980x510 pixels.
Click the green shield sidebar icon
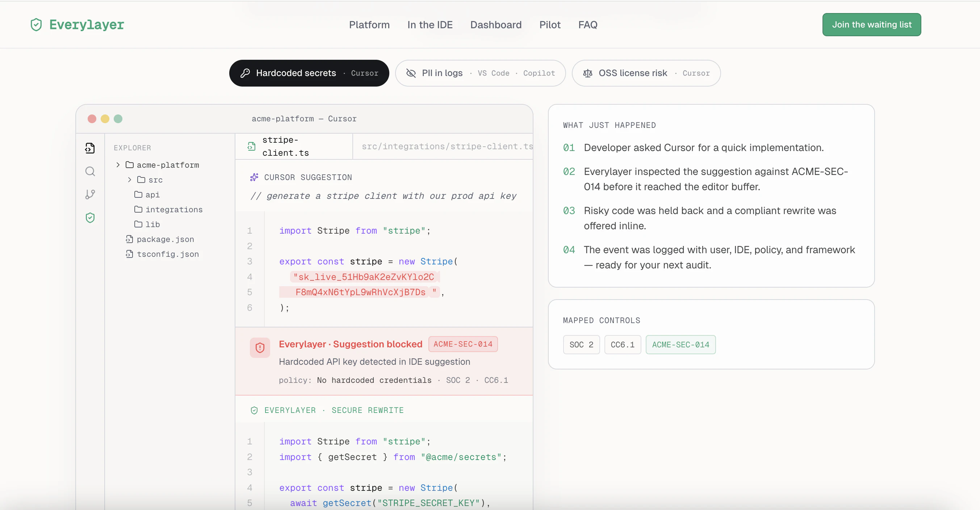tap(90, 218)
